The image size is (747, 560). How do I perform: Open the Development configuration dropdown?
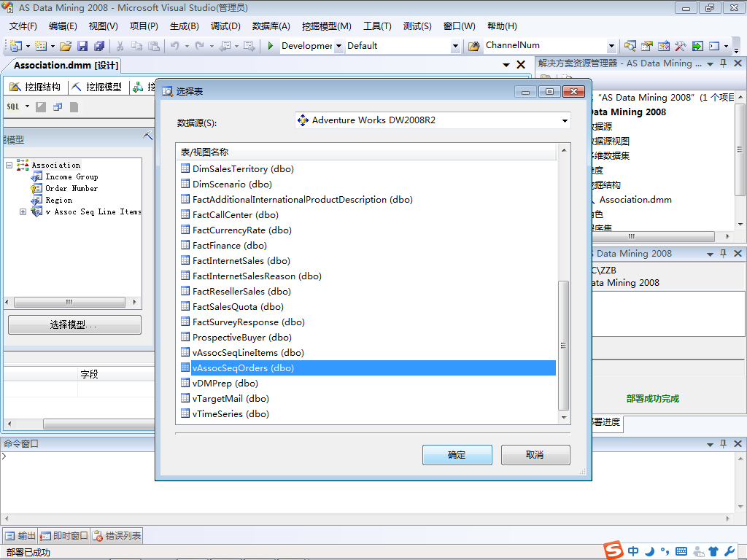click(x=338, y=46)
